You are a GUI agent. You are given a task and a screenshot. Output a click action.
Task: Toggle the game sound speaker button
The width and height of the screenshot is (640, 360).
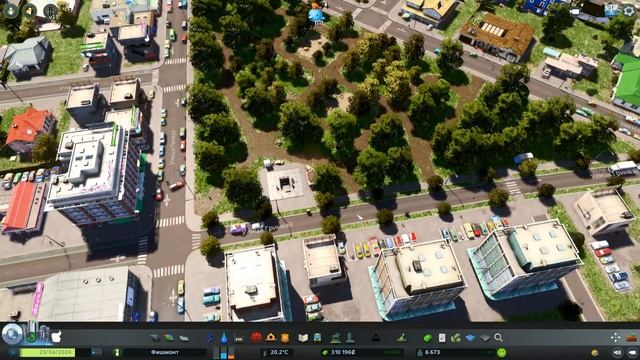point(618,352)
